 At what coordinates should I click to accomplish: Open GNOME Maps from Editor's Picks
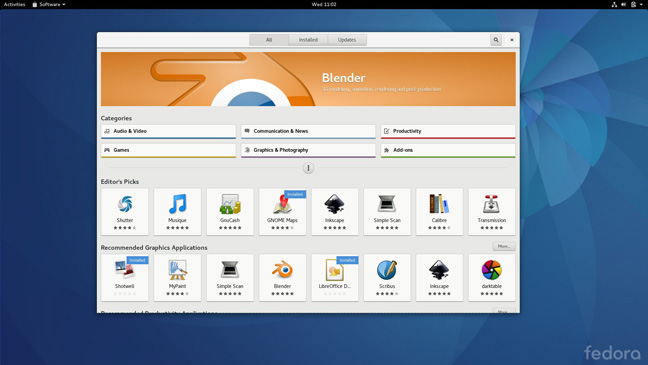tap(282, 212)
